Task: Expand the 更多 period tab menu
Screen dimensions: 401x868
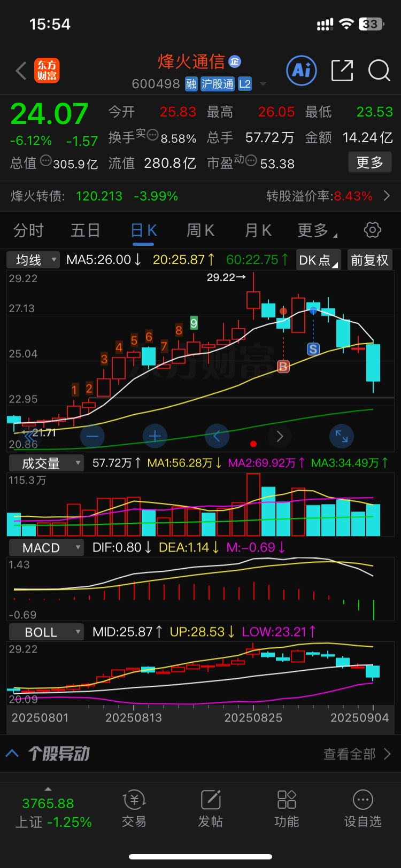Action: pyautogui.click(x=317, y=230)
